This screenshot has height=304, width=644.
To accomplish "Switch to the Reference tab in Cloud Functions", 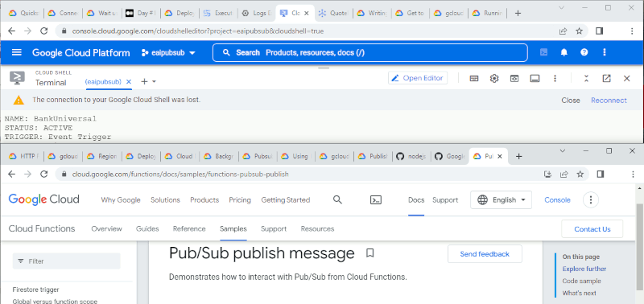I will 189,228.
